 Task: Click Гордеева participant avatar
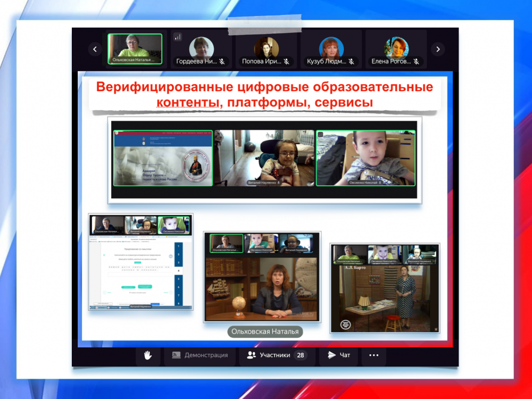click(x=202, y=47)
